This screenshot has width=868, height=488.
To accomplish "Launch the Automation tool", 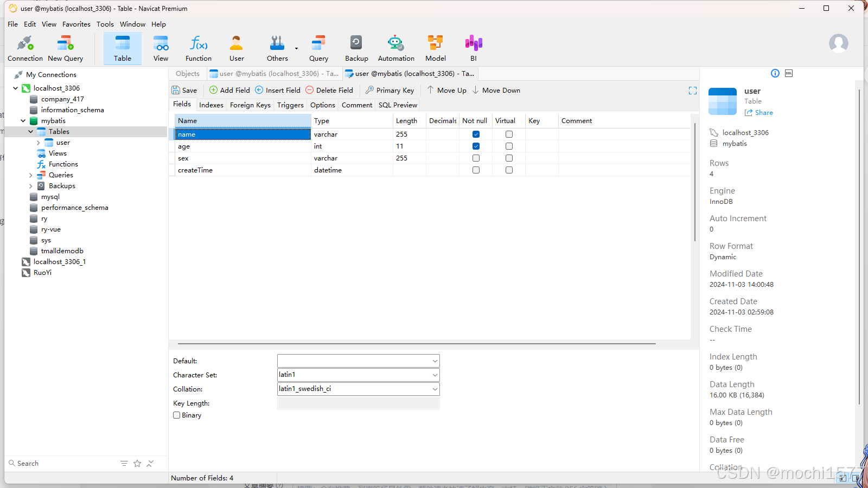I will [395, 48].
